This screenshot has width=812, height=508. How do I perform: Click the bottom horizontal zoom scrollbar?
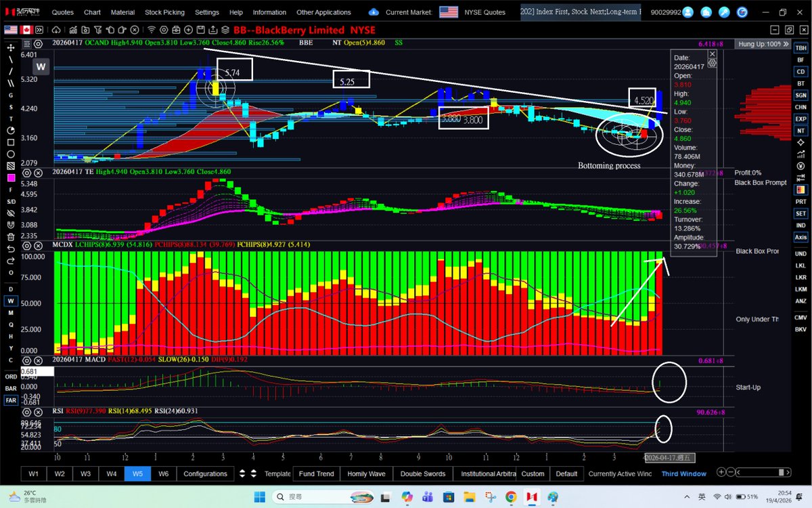[763, 472]
